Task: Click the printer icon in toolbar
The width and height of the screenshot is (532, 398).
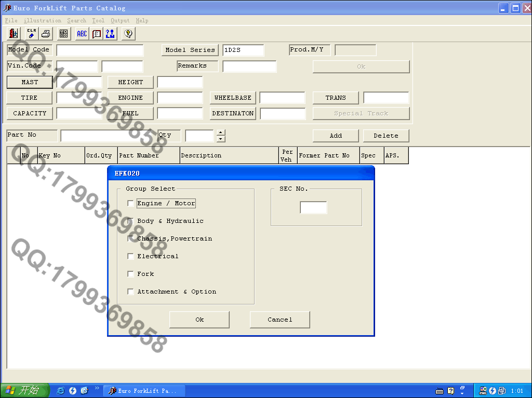Action: [46, 34]
